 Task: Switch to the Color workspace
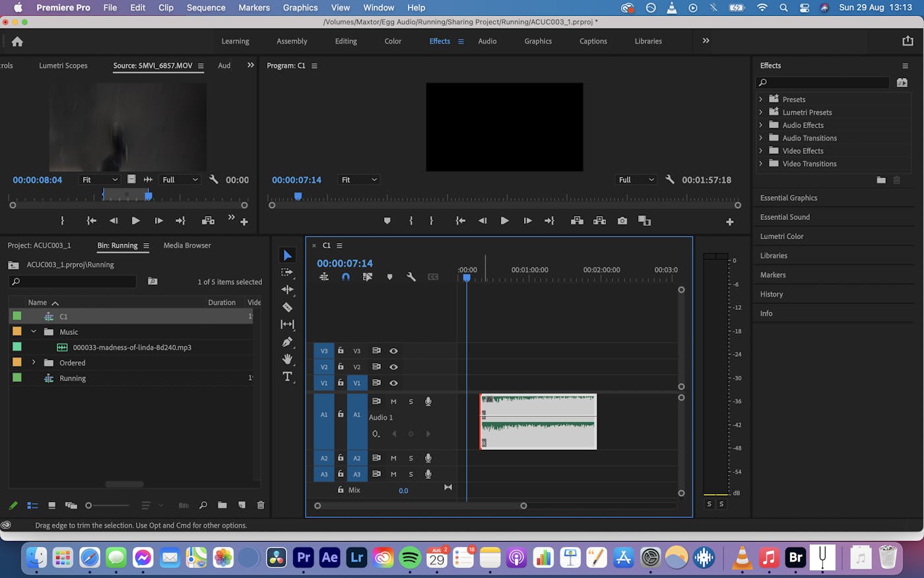(x=393, y=41)
